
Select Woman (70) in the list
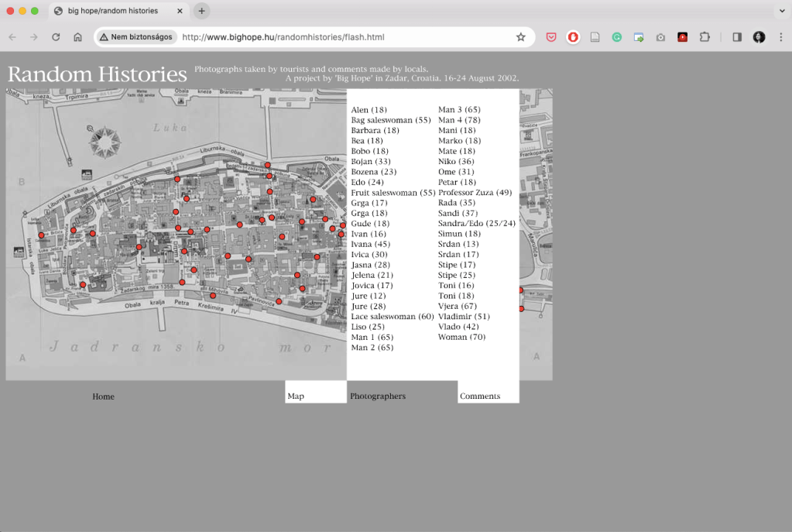click(461, 337)
